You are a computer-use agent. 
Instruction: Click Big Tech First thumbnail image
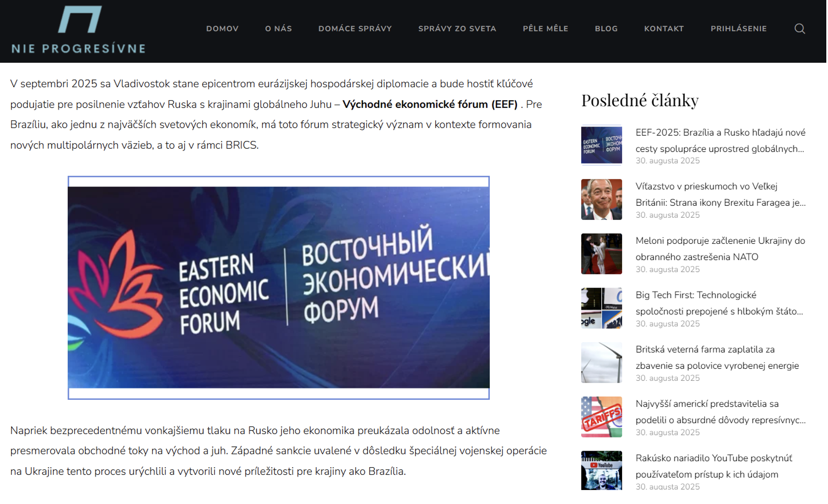(603, 309)
